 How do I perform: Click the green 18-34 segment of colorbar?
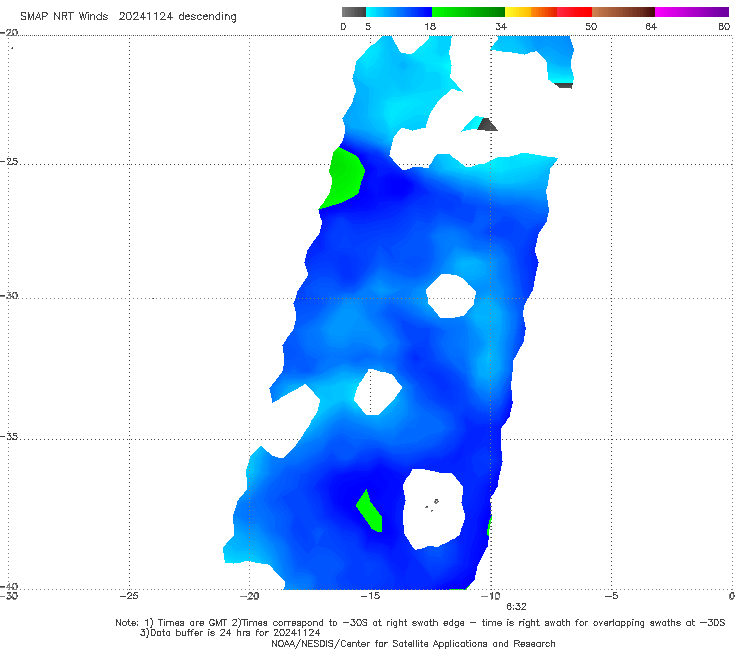click(x=468, y=12)
